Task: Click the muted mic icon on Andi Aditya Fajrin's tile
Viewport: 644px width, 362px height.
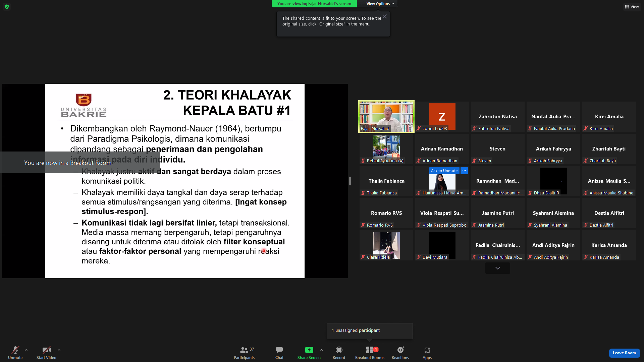Action: pyautogui.click(x=530, y=257)
